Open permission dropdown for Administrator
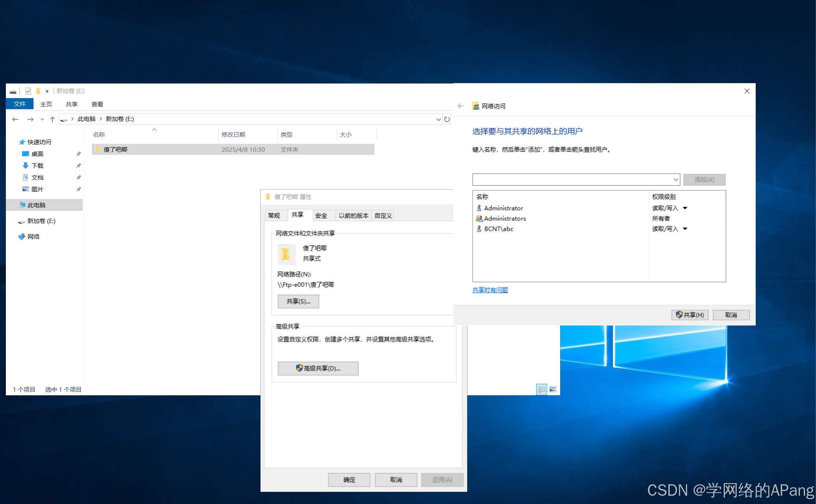This screenshot has width=816, height=504. [x=685, y=208]
